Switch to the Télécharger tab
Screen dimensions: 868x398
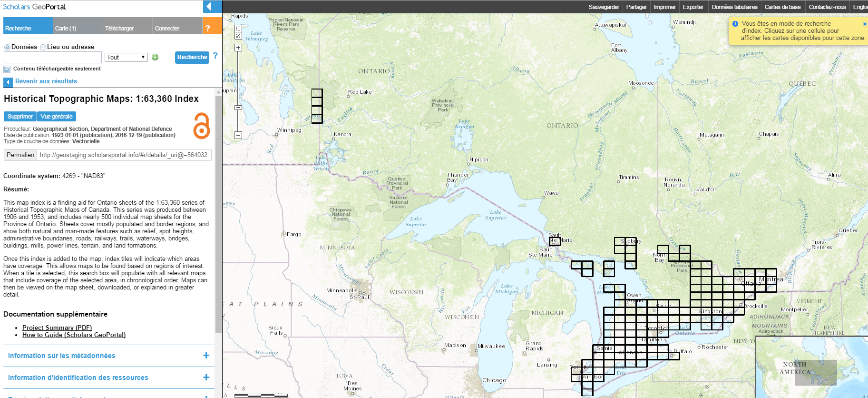(128, 26)
